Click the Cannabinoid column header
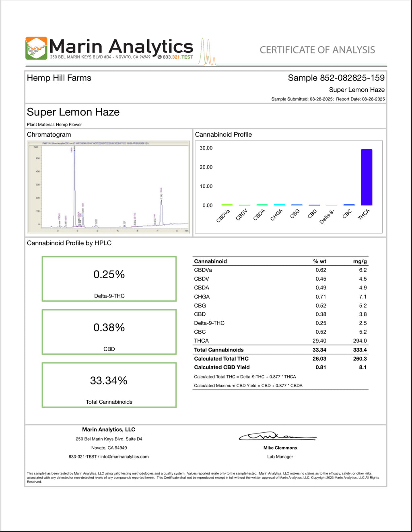Viewport: 412px width, 532px height. click(210, 261)
